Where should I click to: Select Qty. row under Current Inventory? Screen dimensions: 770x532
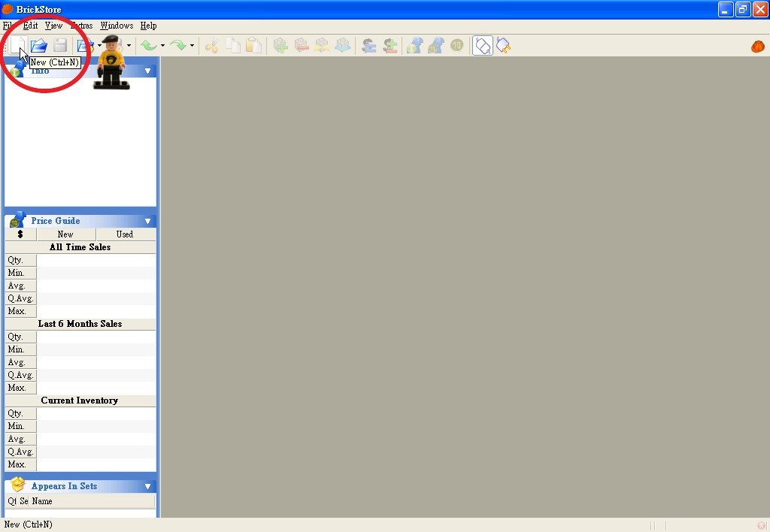click(x=80, y=413)
